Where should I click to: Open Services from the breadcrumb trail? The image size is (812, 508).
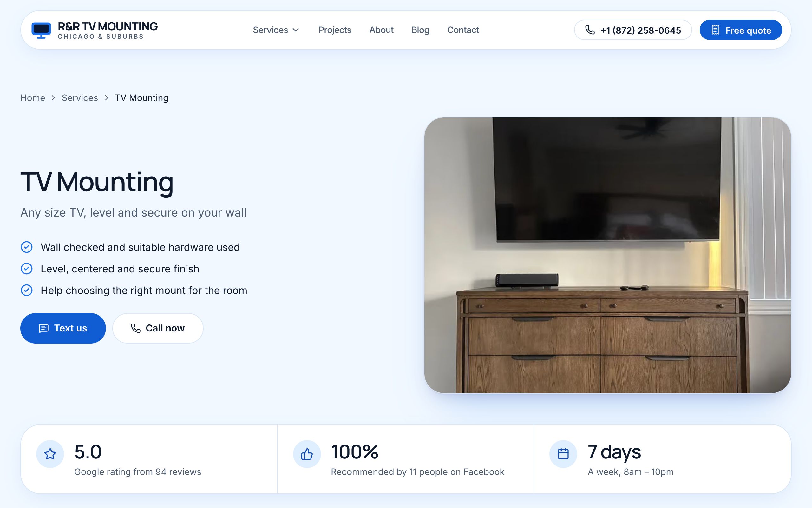(80, 98)
